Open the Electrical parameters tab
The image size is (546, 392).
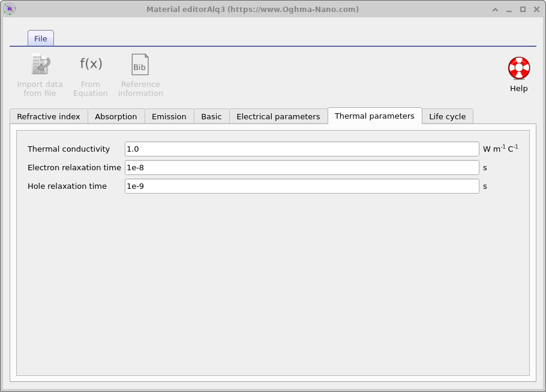coord(278,116)
